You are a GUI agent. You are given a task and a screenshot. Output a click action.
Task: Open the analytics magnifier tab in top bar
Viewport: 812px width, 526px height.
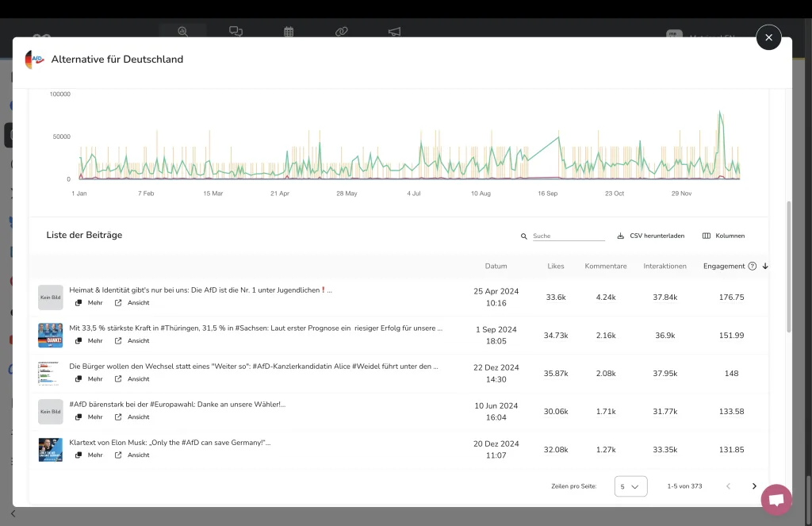pyautogui.click(x=182, y=31)
